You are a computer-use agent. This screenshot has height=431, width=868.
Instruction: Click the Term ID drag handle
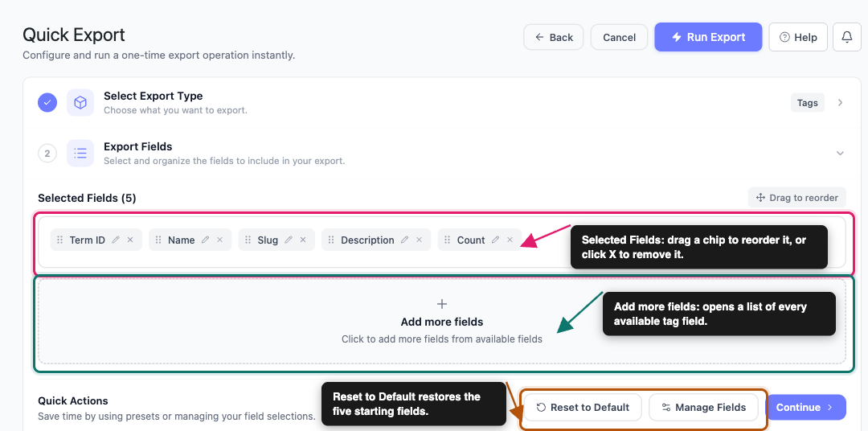coord(59,240)
